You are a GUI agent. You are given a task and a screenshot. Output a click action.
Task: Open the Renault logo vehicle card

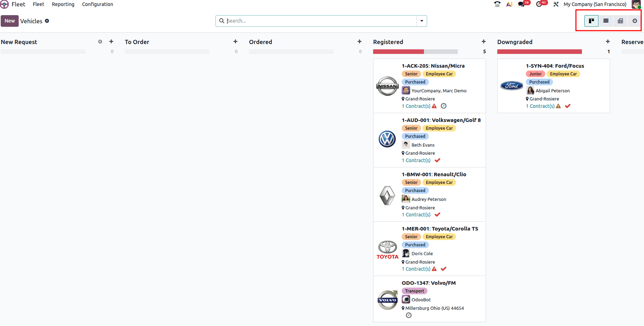[x=387, y=196]
